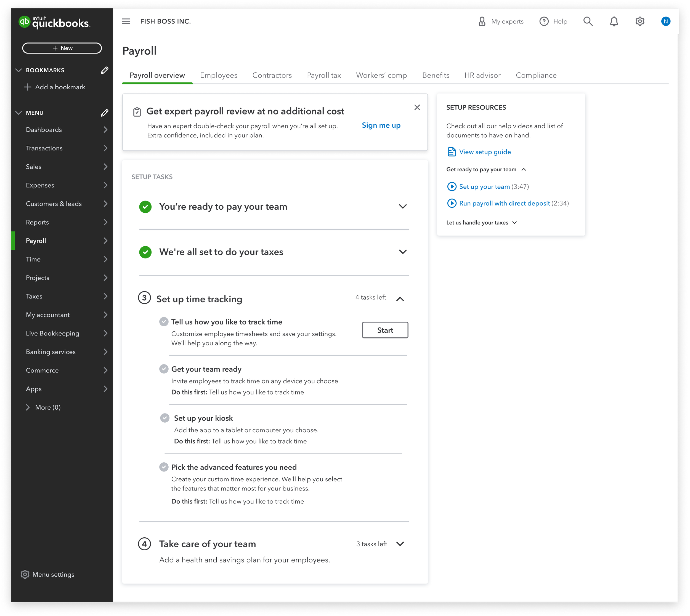The height and width of the screenshot is (616, 690).
Task: Open the search magnifier icon
Action: 588,21
